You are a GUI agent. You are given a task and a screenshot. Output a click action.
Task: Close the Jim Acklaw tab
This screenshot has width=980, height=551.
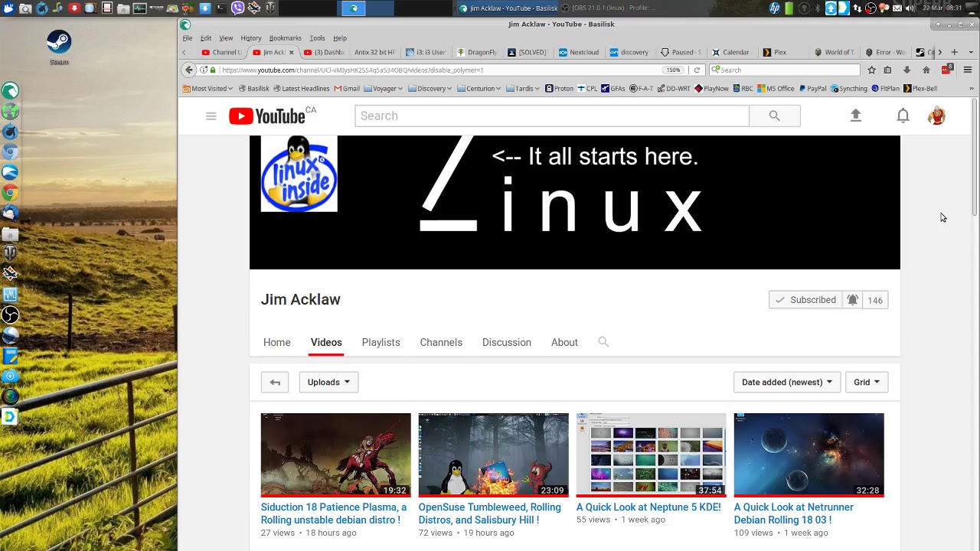click(x=291, y=52)
